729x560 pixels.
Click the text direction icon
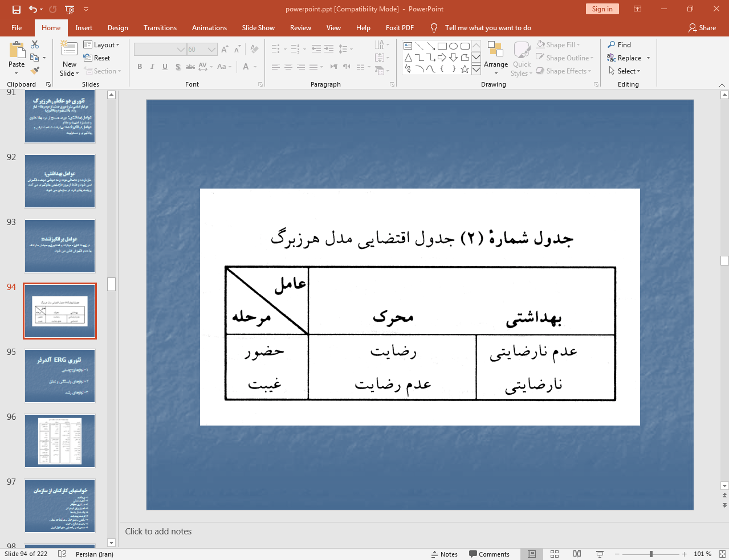tap(382, 44)
